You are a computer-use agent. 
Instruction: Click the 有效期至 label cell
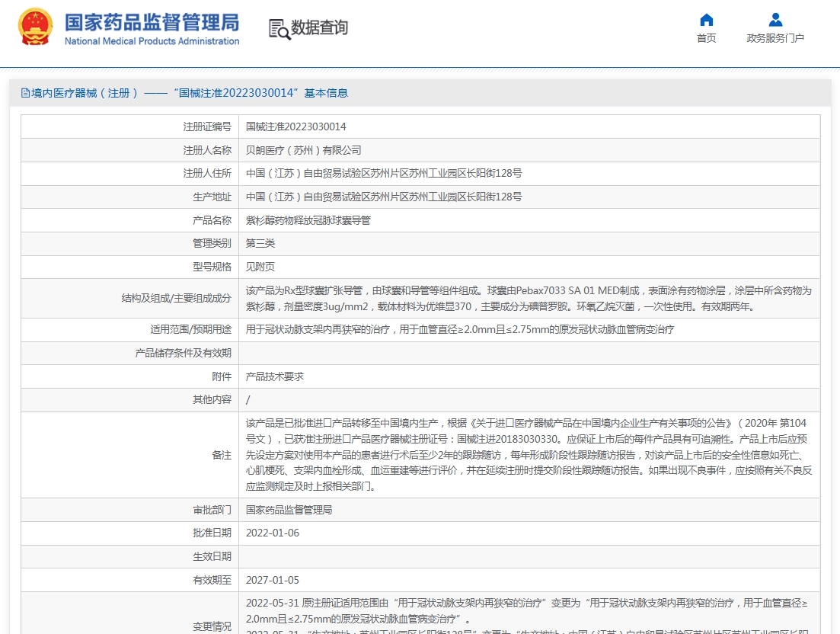pyautogui.click(x=129, y=580)
